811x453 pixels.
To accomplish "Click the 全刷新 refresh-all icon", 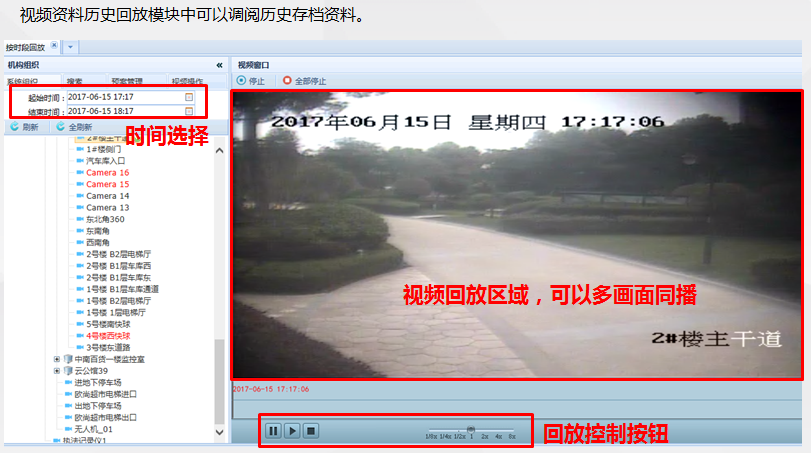I will click(61, 127).
